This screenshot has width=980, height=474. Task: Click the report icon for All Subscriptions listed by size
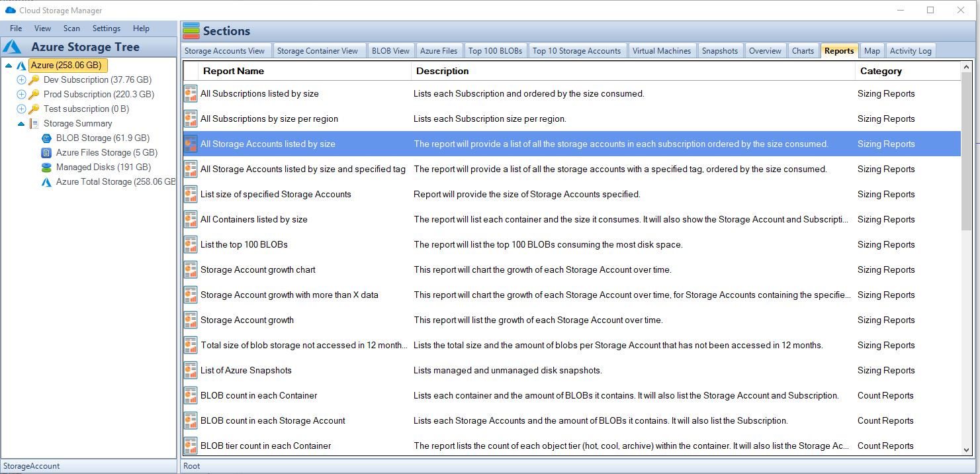click(191, 94)
